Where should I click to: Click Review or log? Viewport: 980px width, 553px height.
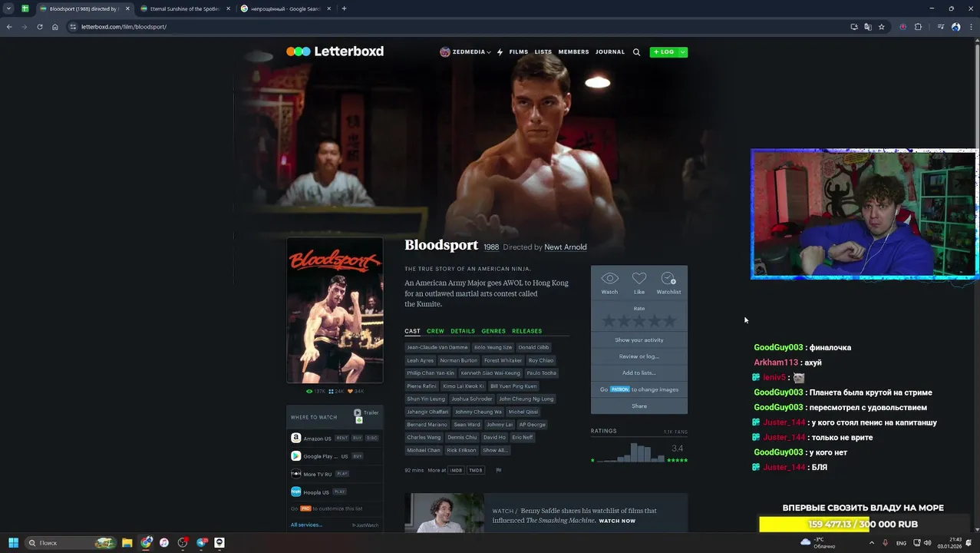tap(639, 356)
